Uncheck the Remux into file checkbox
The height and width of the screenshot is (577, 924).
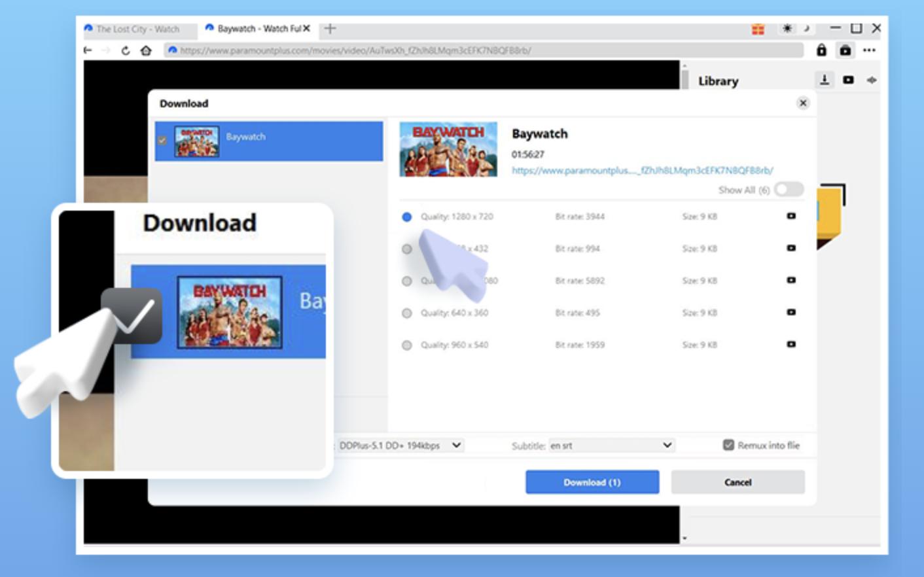pyautogui.click(x=728, y=445)
